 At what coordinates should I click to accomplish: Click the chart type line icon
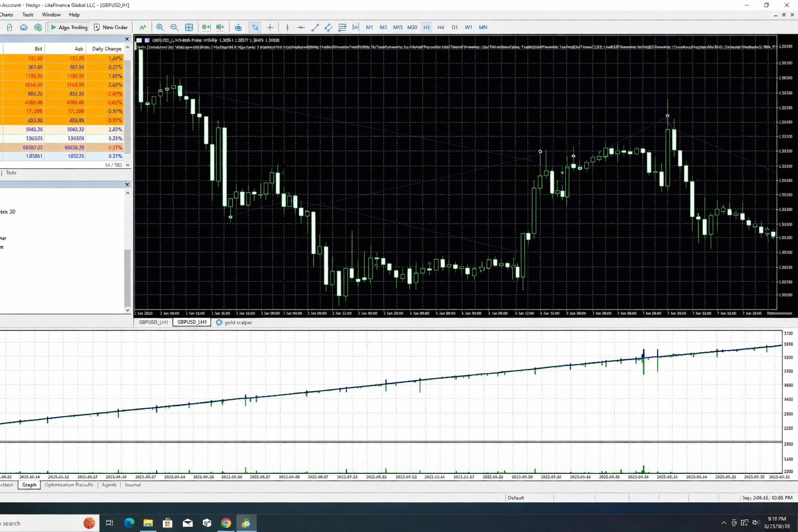tap(142, 27)
